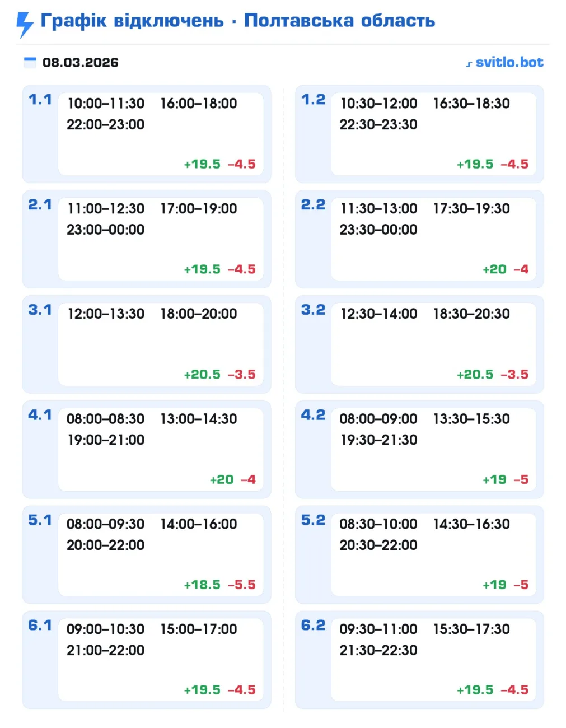The image size is (566, 728).
Task: Click the lightning bolt logo icon
Action: (x=25, y=24)
